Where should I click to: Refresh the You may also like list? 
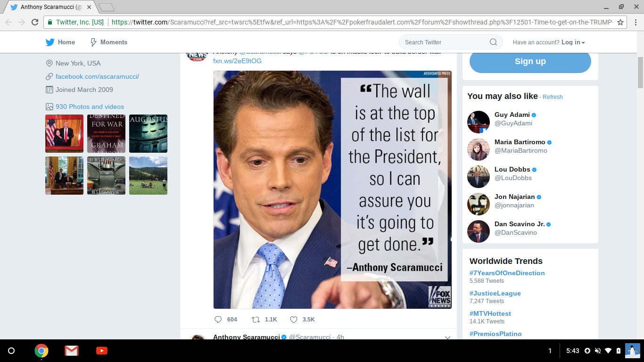(x=553, y=97)
